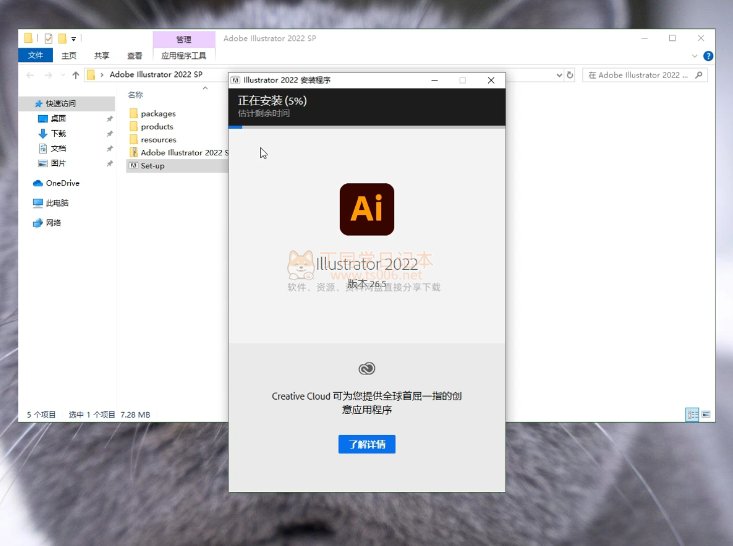Click the installation progress bar

(366, 127)
